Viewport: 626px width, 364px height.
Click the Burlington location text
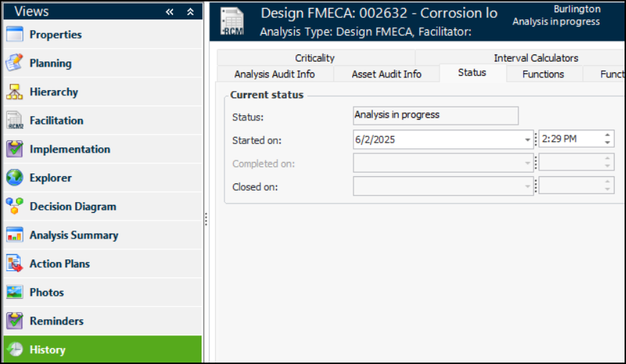click(x=577, y=9)
